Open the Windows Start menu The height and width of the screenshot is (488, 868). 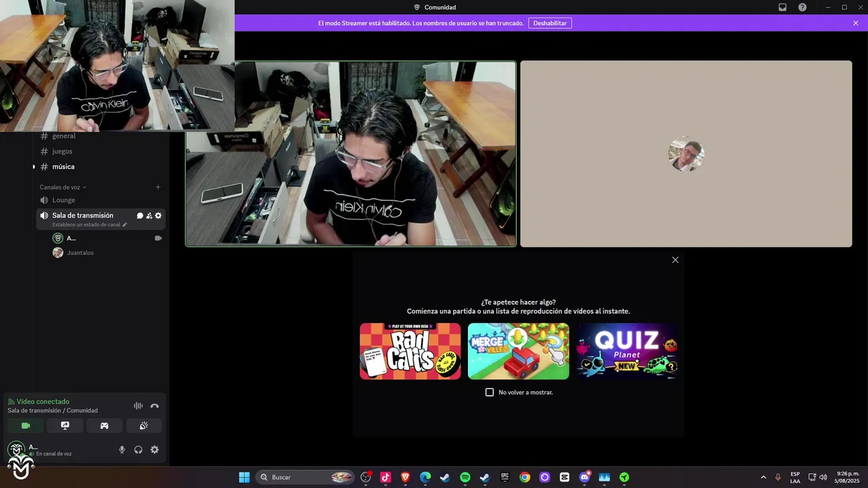click(244, 477)
